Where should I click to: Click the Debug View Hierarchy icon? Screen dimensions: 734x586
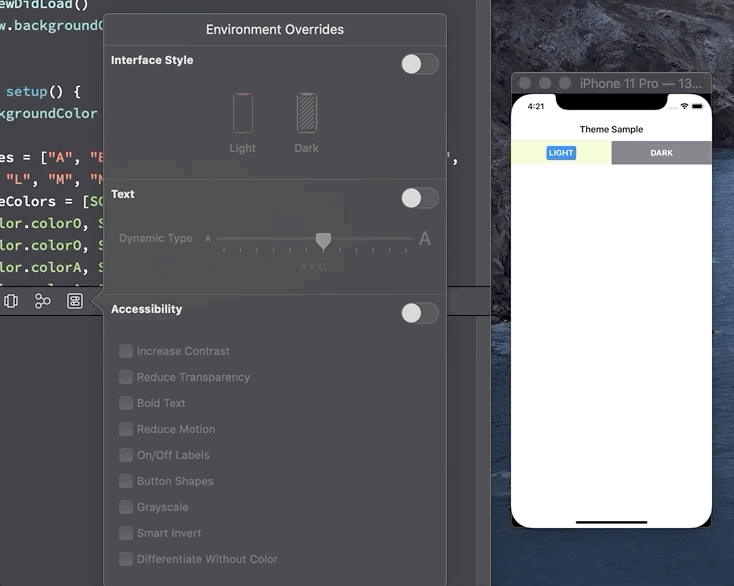[11, 301]
